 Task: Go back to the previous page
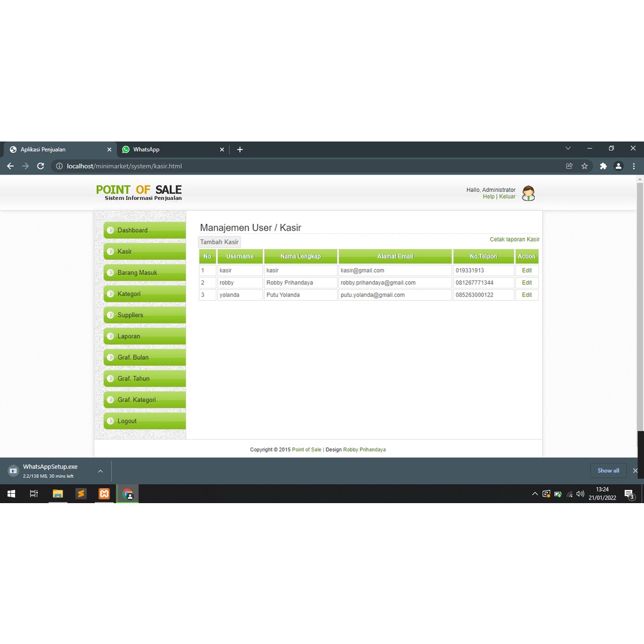tap(10, 166)
